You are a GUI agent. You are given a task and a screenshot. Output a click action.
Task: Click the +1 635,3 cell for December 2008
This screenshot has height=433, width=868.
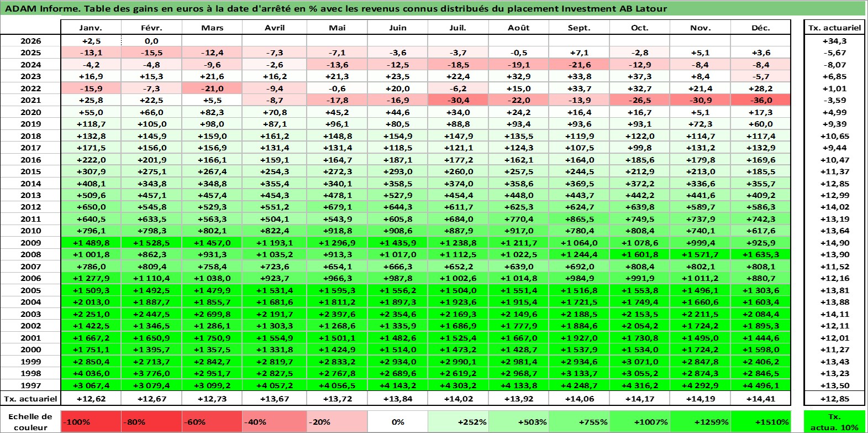[x=760, y=254]
